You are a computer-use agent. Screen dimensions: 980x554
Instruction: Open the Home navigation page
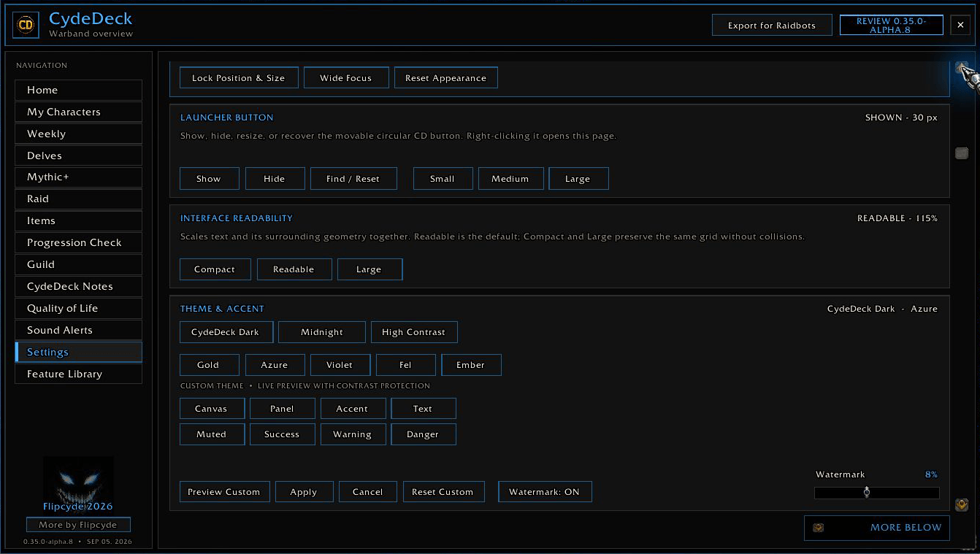[x=79, y=91]
